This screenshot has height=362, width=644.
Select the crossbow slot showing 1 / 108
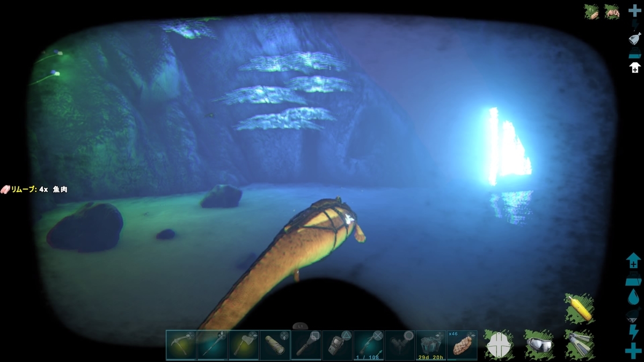[x=369, y=345]
